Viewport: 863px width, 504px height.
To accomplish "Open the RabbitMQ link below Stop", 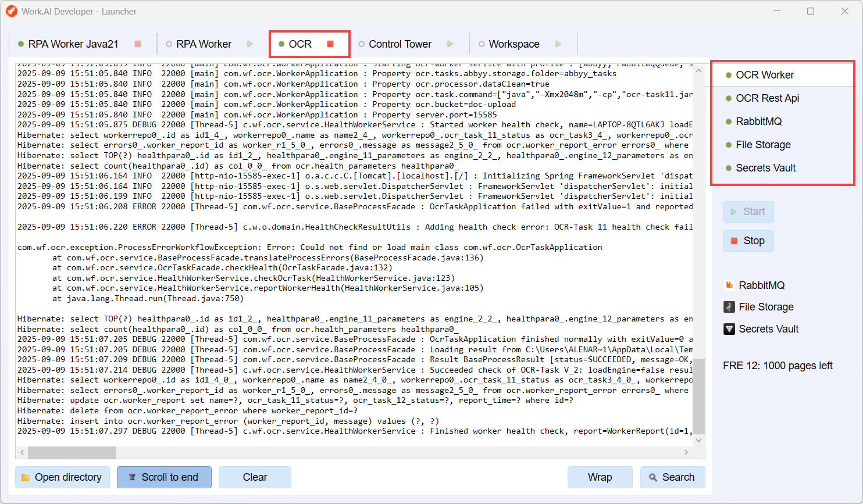I will [x=762, y=285].
